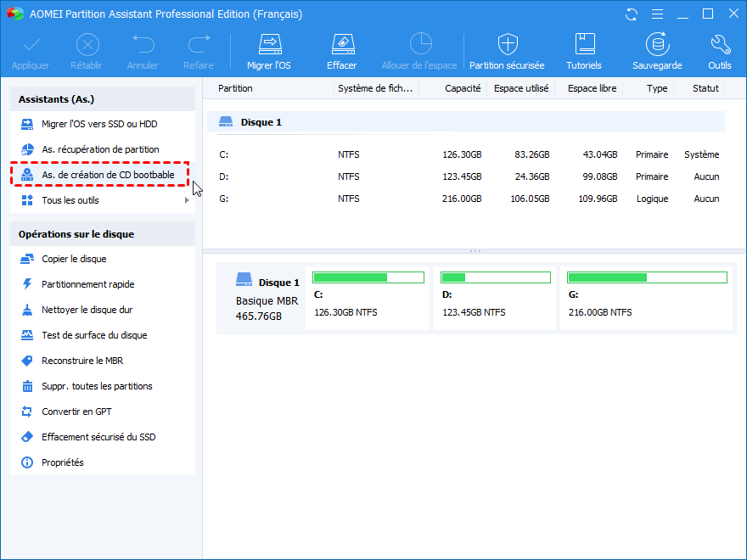Open the Outils wrench menu

pyautogui.click(x=719, y=52)
